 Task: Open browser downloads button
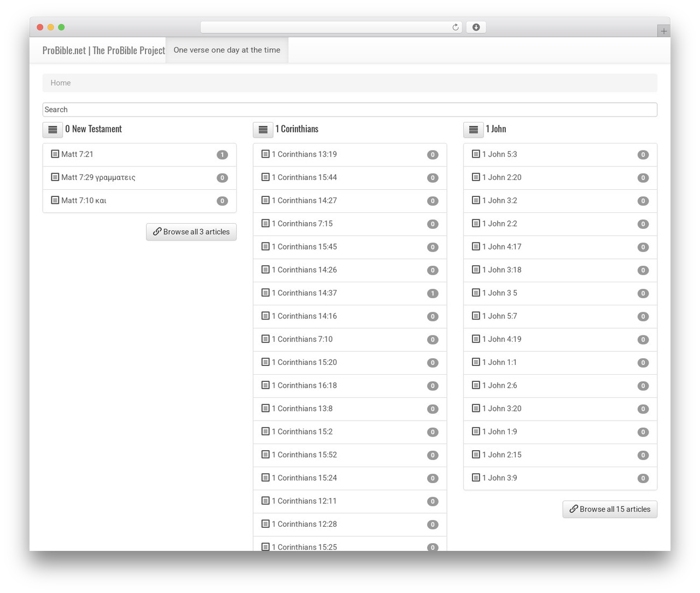[x=476, y=27]
